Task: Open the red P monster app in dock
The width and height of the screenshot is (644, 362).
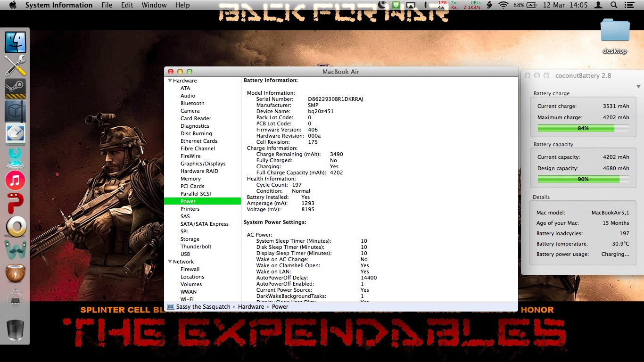Action: (x=15, y=204)
